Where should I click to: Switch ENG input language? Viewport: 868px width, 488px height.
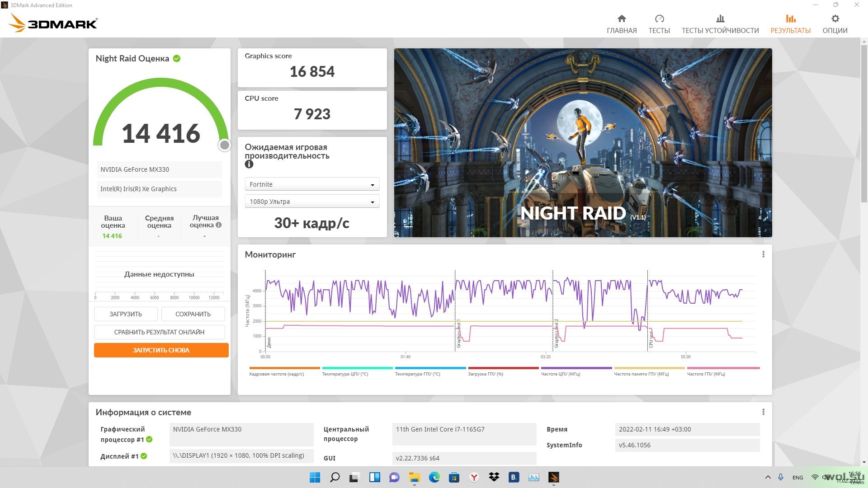click(798, 477)
